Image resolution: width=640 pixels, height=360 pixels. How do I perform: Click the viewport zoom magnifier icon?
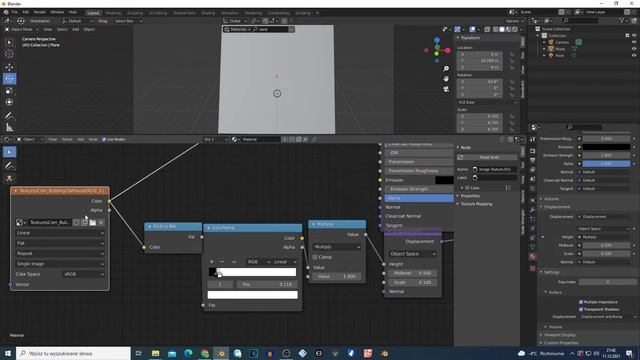pos(446,69)
